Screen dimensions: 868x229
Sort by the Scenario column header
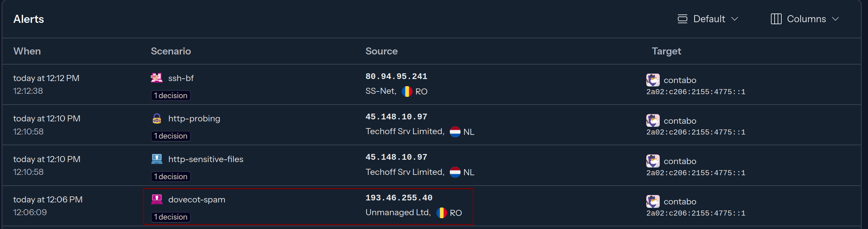171,51
